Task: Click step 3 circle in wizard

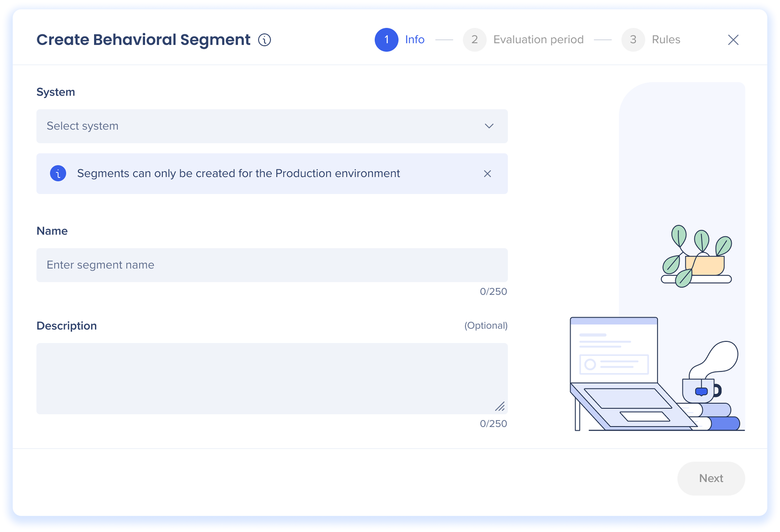Action: tap(633, 40)
